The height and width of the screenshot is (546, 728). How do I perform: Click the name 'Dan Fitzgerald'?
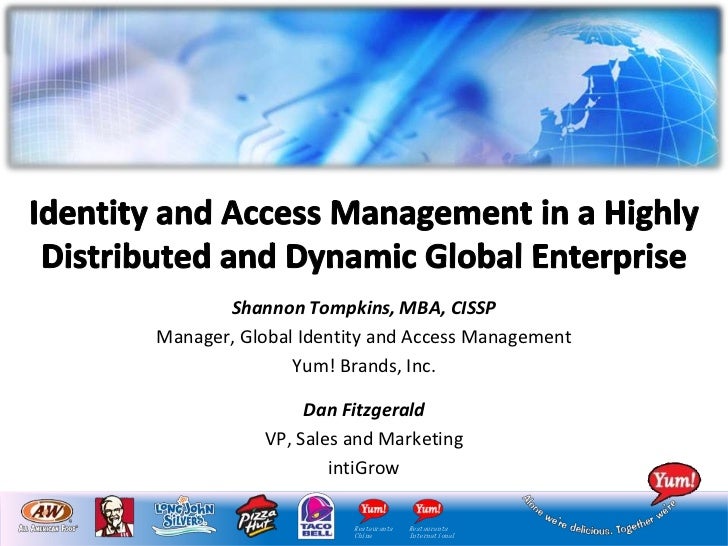tap(364, 410)
